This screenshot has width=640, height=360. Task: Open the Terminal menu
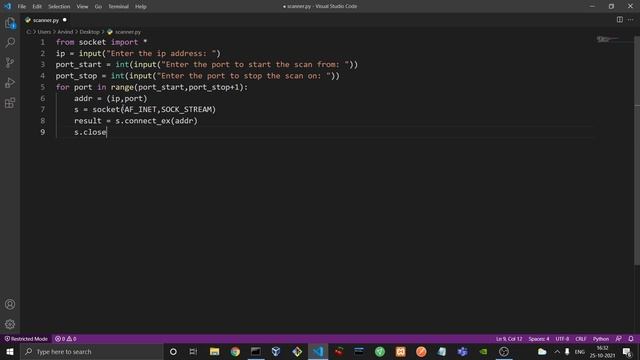click(118, 7)
